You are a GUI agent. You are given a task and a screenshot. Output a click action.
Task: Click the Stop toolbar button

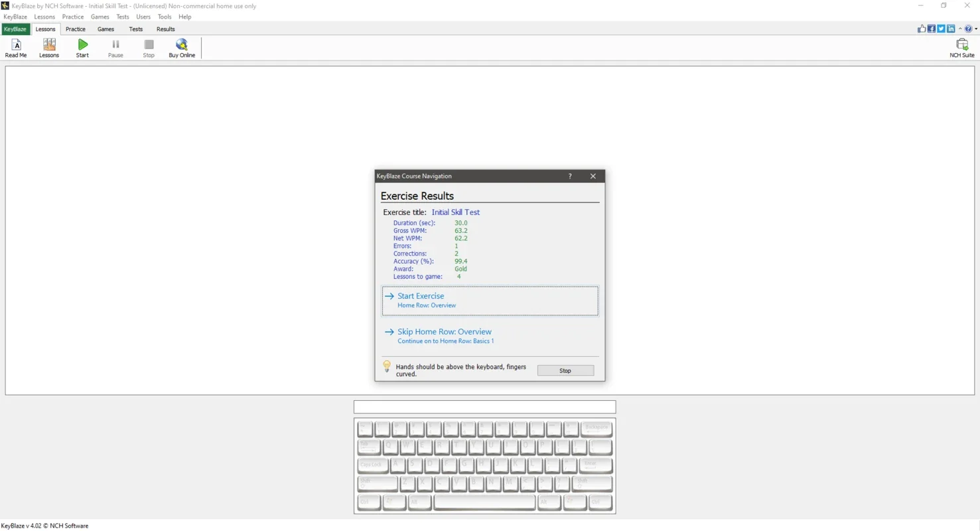coord(149,48)
